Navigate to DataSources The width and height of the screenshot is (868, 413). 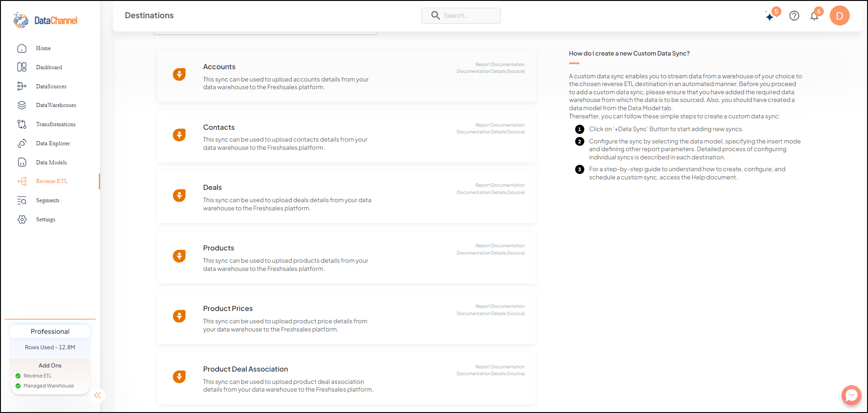point(51,87)
